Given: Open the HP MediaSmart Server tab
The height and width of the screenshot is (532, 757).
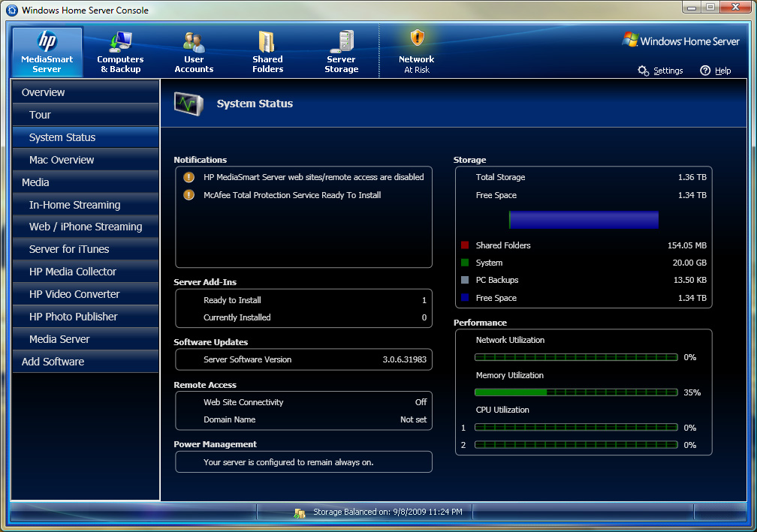Looking at the screenshot, I should coord(47,52).
